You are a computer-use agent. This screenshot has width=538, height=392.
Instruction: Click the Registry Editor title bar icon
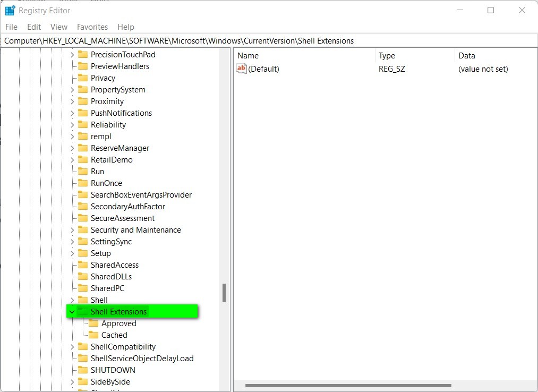pos(10,11)
